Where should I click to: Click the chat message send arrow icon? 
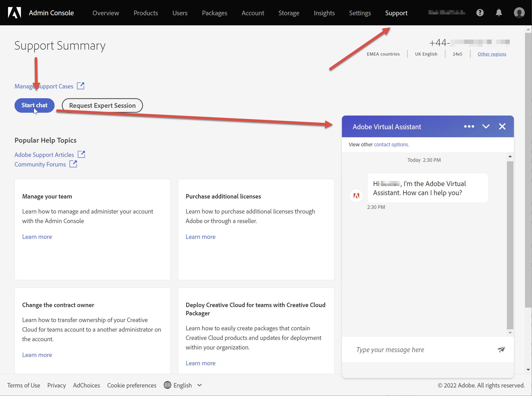pos(502,349)
